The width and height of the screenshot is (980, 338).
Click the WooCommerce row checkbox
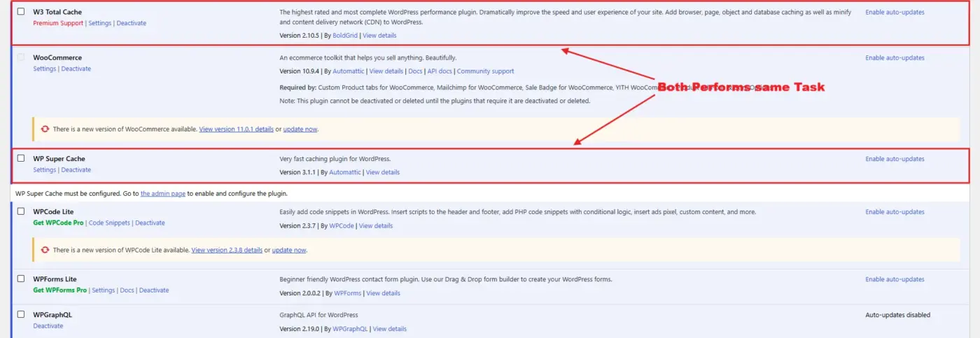pos(21,57)
